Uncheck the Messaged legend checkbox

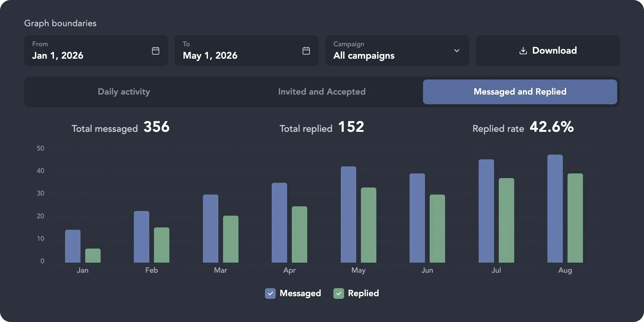[x=270, y=293]
